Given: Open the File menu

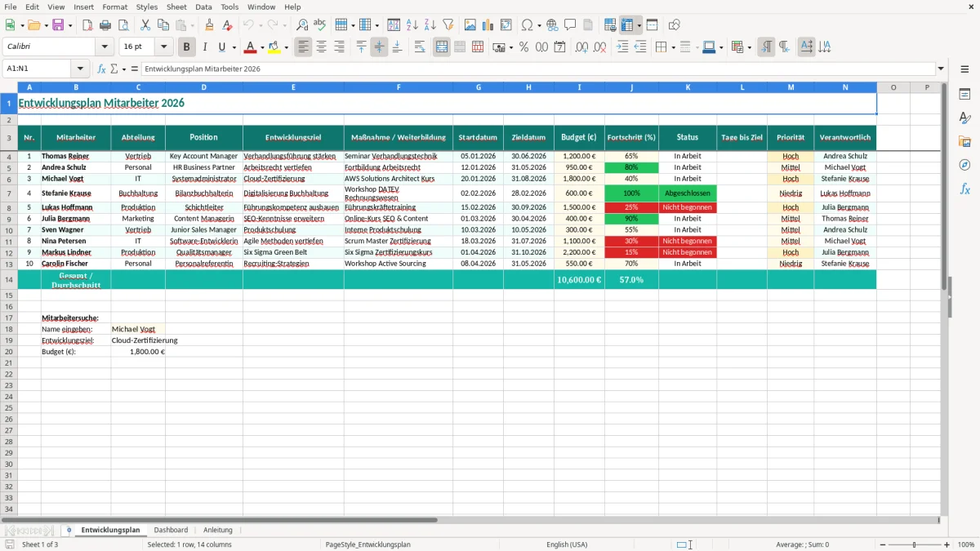Looking at the screenshot, I should tap(11, 7).
